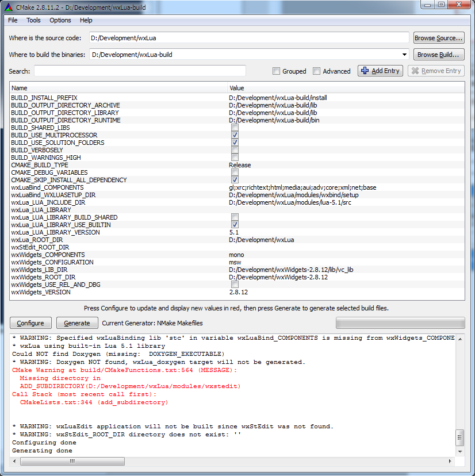This screenshot has width=475, height=476.
Task: Click into the Search field
Action: (140, 71)
